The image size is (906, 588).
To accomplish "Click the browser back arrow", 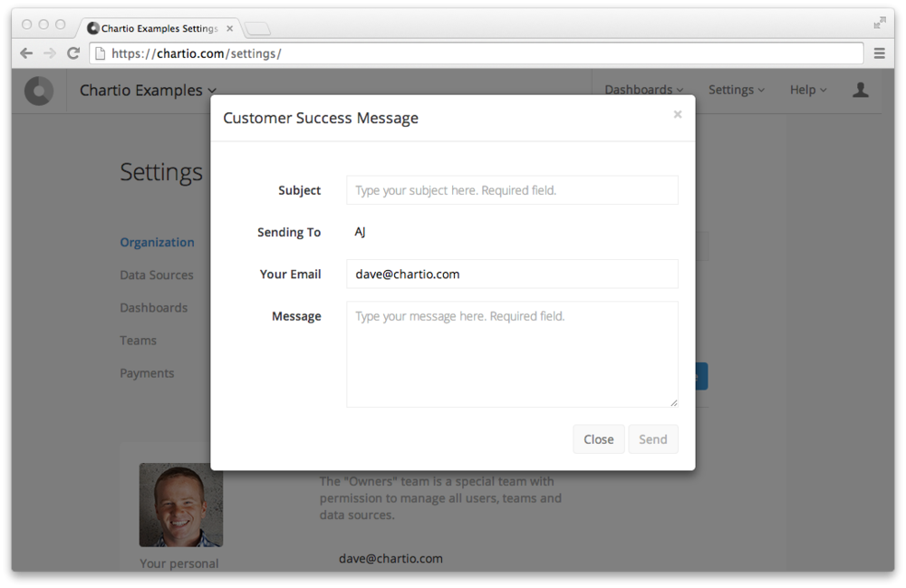I will pos(26,53).
